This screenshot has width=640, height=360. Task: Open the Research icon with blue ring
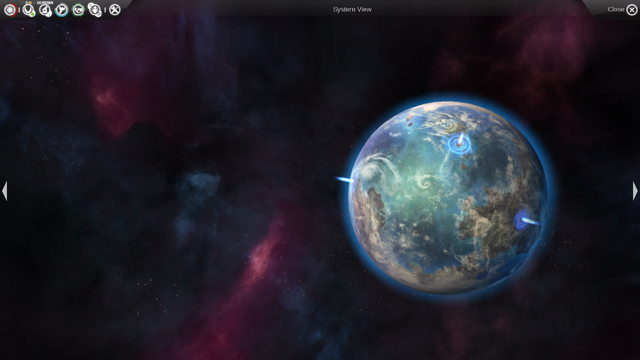[x=62, y=9]
